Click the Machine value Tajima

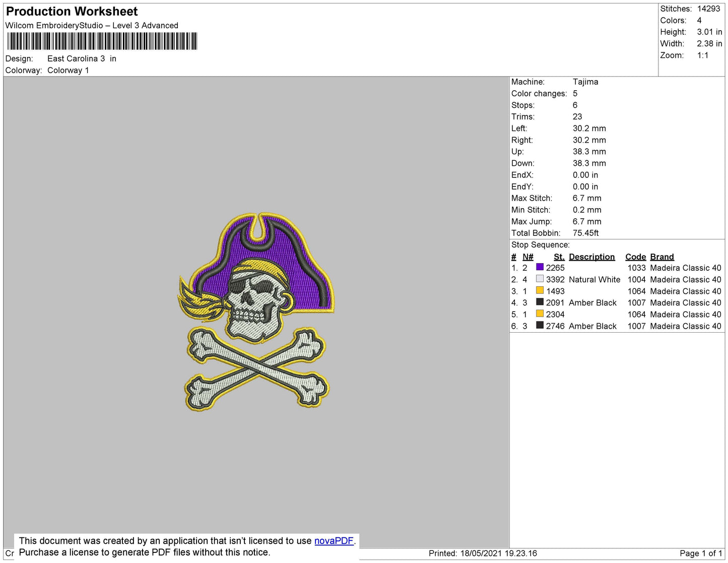pos(585,82)
